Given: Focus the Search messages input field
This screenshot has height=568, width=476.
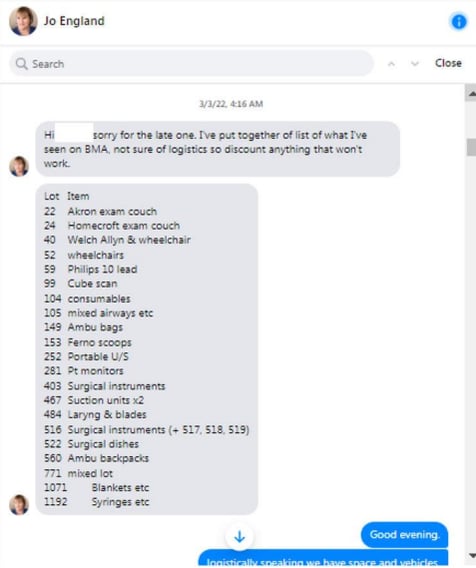Looking at the screenshot, I should pos(191,64).
